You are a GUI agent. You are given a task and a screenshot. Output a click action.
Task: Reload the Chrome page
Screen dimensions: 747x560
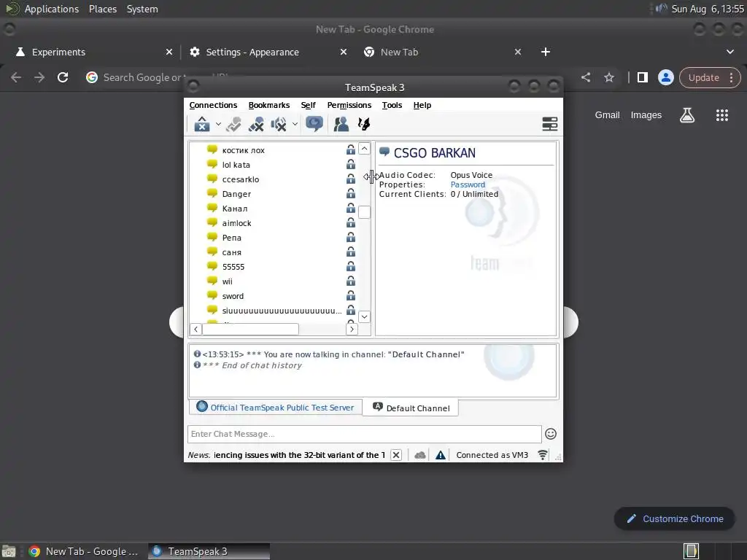[x=63, y=77]
